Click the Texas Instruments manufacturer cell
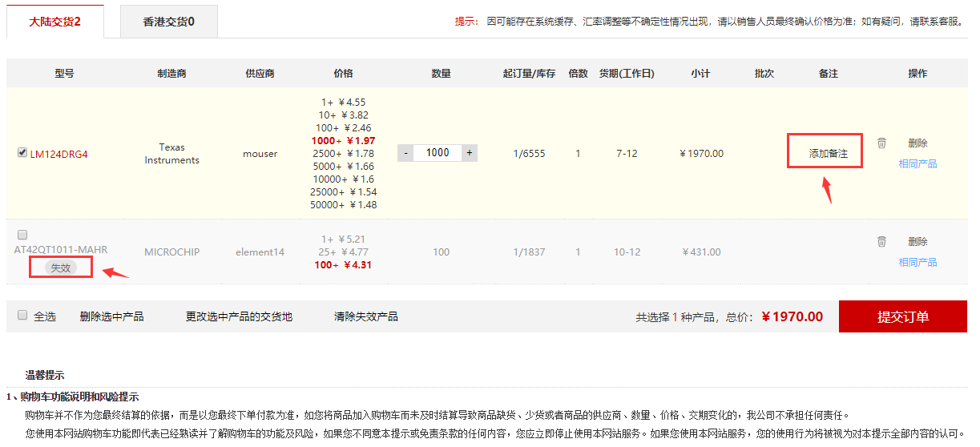The width and height of the screenshot is (980, 447). (172, 154)
